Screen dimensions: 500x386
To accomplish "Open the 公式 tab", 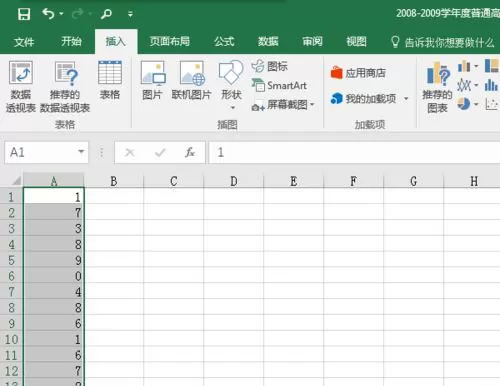I will click(224, 41).
